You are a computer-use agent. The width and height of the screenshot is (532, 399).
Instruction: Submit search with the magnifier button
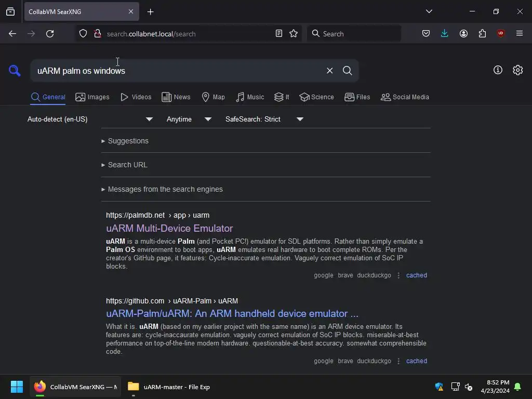pos(347,71)
